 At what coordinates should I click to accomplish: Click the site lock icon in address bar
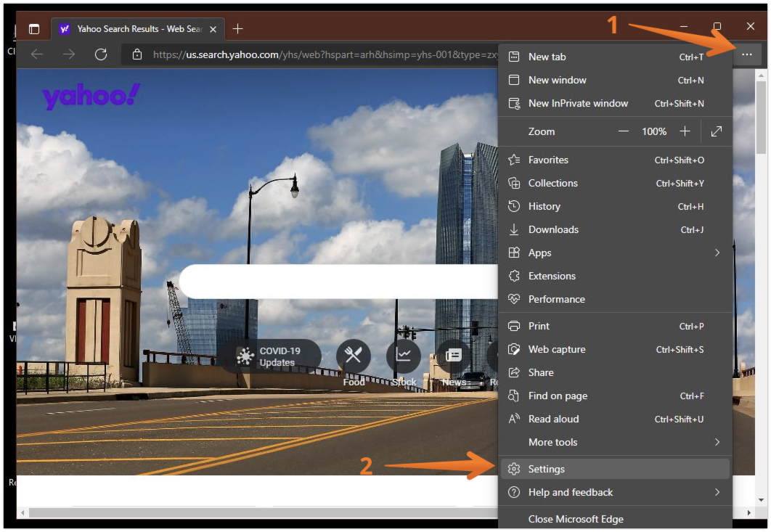[x=136, y=54]
